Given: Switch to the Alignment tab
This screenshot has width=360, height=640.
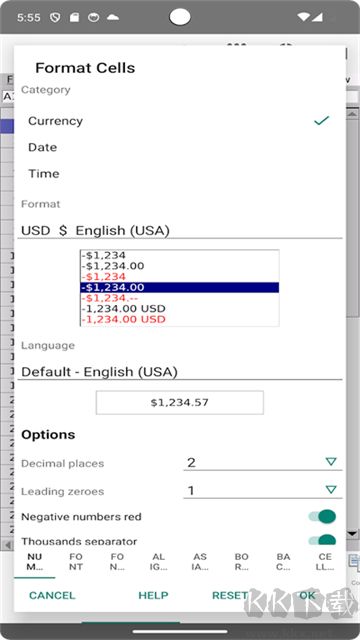Looking at the screenshot, I should click(158, 562).
